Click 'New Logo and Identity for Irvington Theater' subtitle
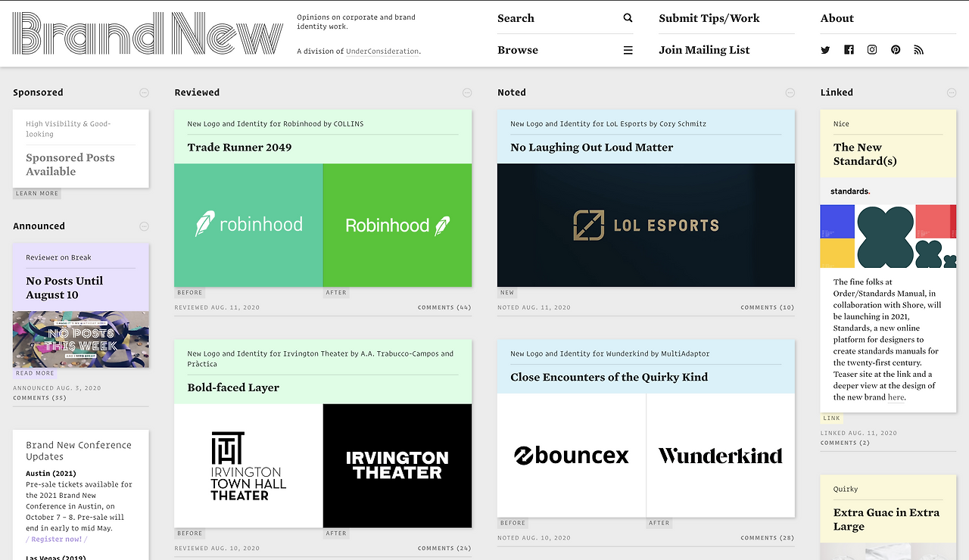 pyautogui.click(x=320, y=359)
